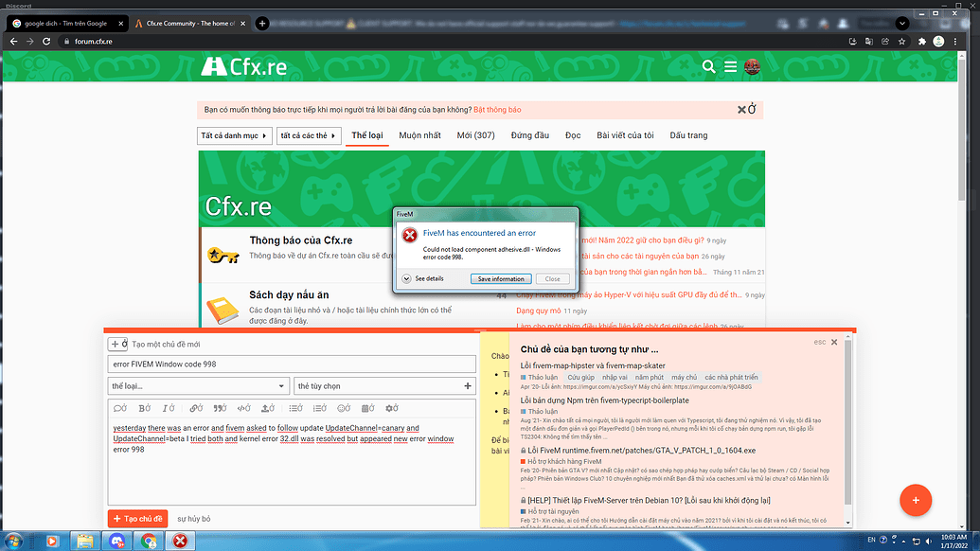Insert preformatted code via the composer toolbar

241,408
